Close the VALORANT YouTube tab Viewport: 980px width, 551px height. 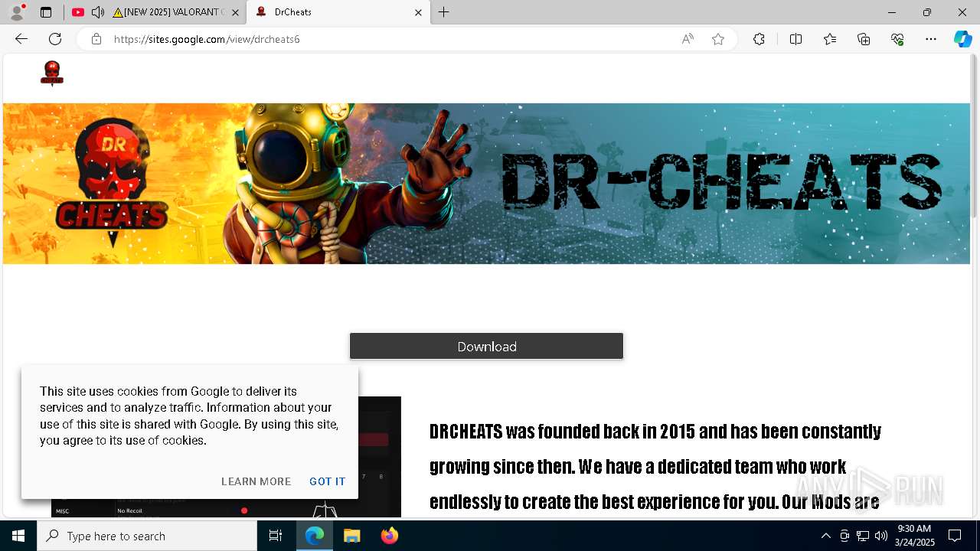coord(235,12)
